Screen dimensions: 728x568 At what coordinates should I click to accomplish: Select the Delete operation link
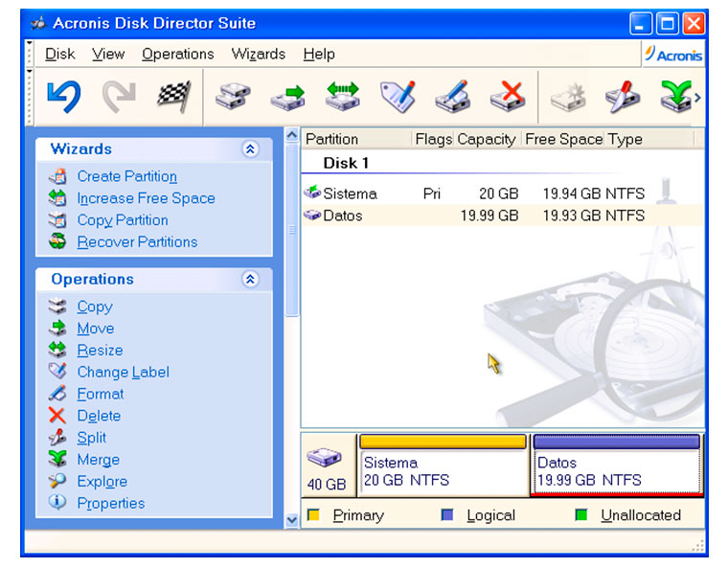click(x=99, y=416)
